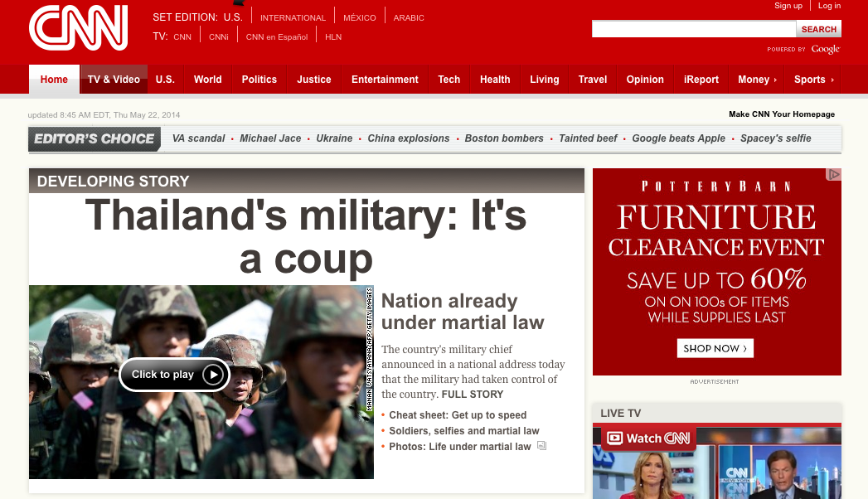Open the TV & Video tab

click(x=114, y=79)
